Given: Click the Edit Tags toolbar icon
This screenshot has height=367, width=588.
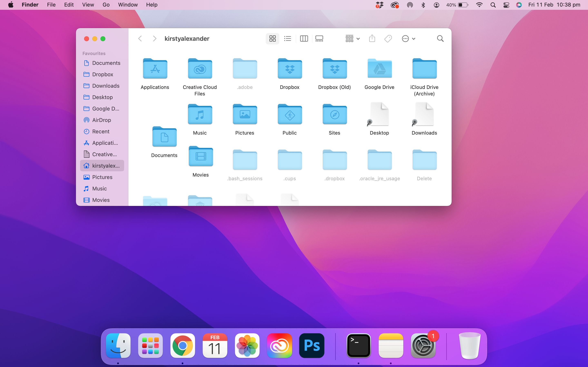Looking at the screenshot, I should click(388, 39).
